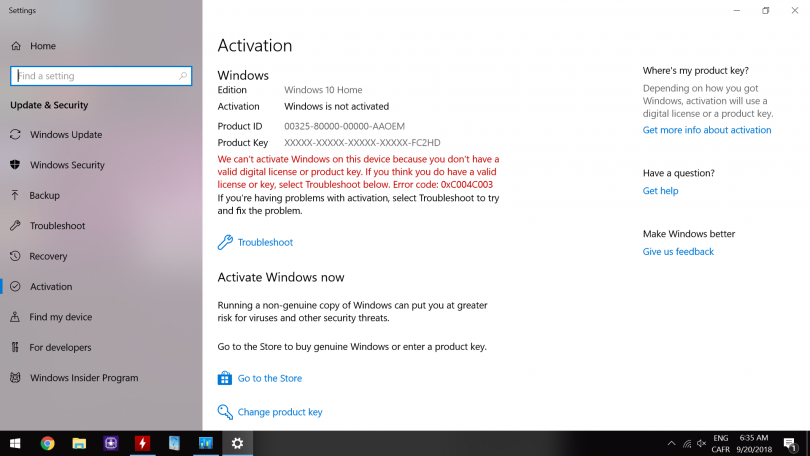Viewport: 810px width, 456px height.
Task: Click the Find a setting search box
Action: pyautogui.click(x=95, y=76)
